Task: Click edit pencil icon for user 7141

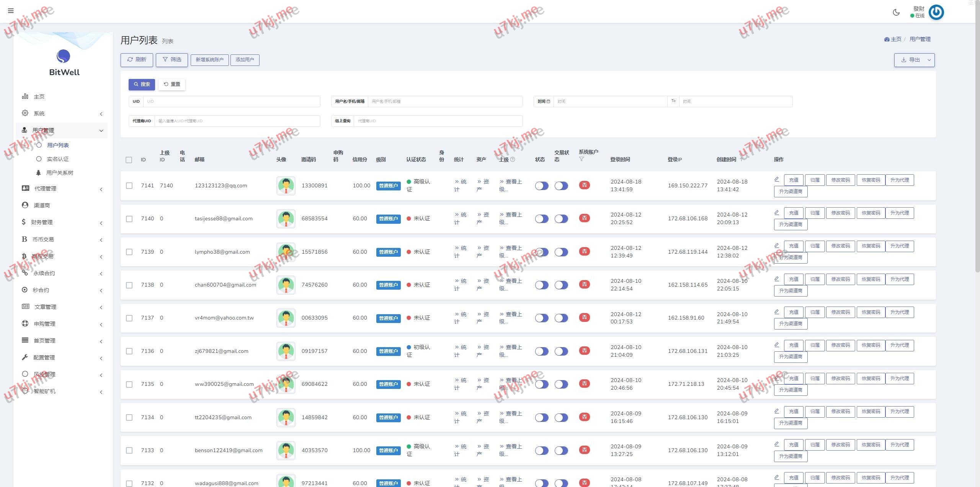Action: click(776, 179)
